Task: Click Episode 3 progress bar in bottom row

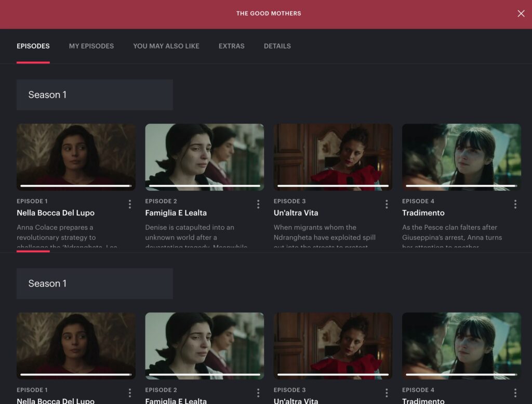Action: [x=333, y=374]
